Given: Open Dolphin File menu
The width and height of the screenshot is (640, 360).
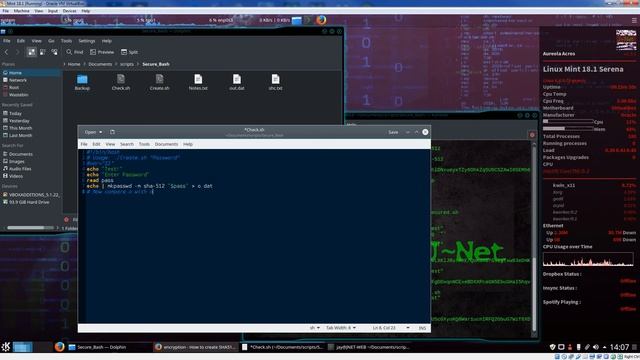Looking at the screenshot, I should (7, 41).
